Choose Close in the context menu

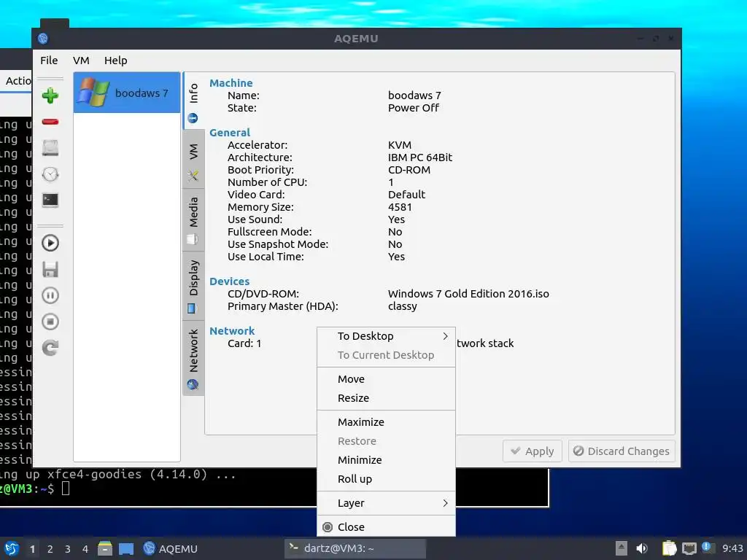coord(386,527)
